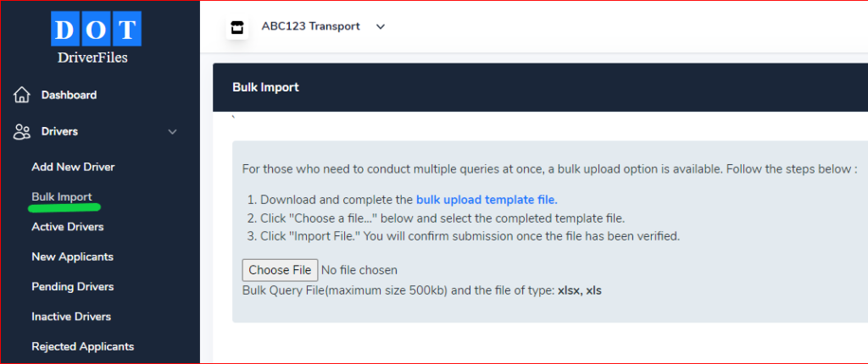View New Applicants page
868x364 pixels.
[72, 256]
